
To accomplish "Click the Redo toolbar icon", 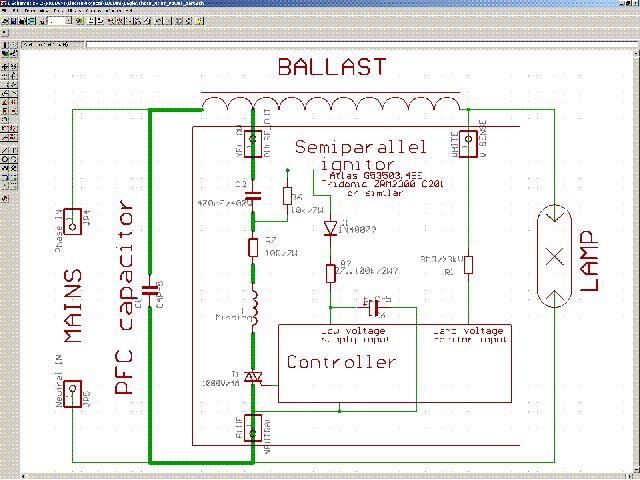I will click(x=167, y=20).
